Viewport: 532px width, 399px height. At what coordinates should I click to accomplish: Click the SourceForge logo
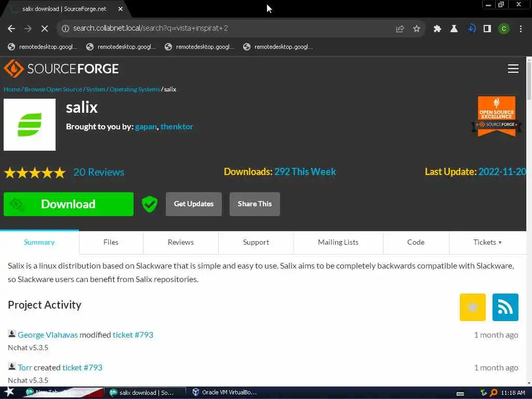tap(61, 69)
